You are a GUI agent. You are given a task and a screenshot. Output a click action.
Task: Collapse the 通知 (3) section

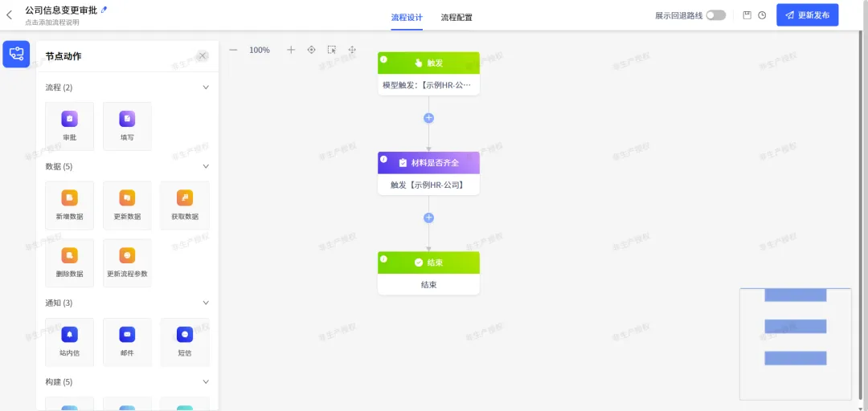click(206, 303)
